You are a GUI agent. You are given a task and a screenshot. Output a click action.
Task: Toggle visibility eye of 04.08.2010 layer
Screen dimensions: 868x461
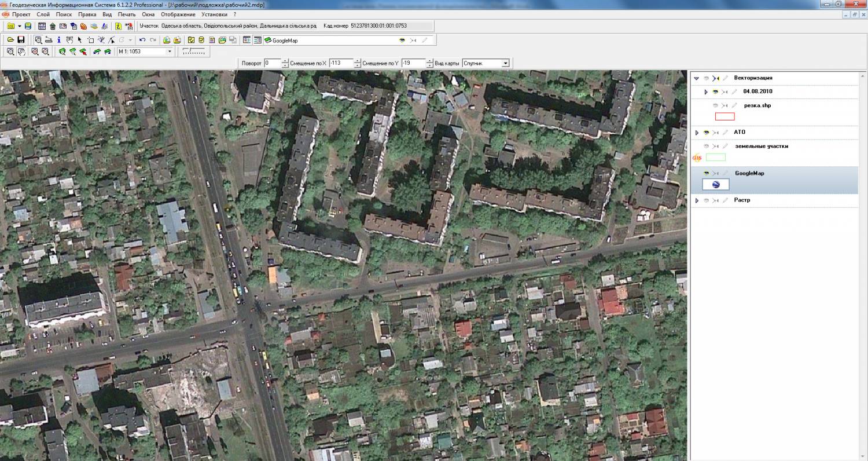(715, 92)
